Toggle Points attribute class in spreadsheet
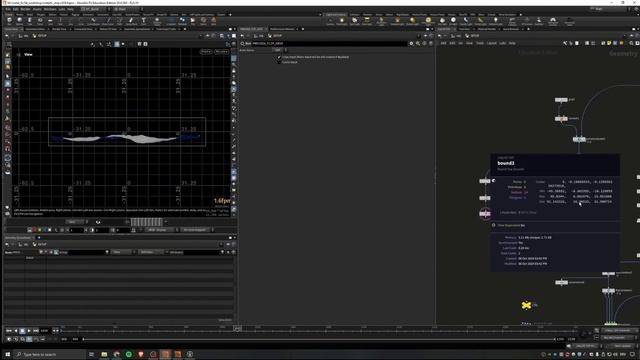Screen dimensions: 640x360 [41, 252]
